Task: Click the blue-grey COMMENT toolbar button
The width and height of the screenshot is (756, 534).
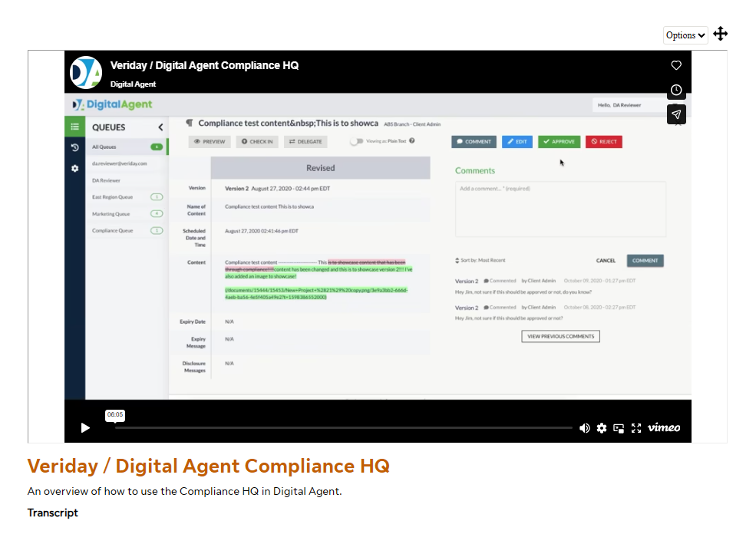Action: coord(474,142)
